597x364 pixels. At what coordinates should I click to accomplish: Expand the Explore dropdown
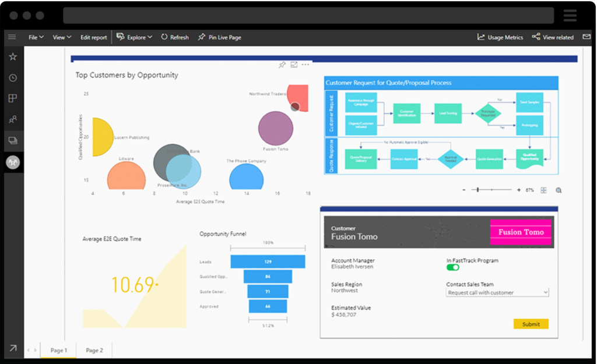134,37
